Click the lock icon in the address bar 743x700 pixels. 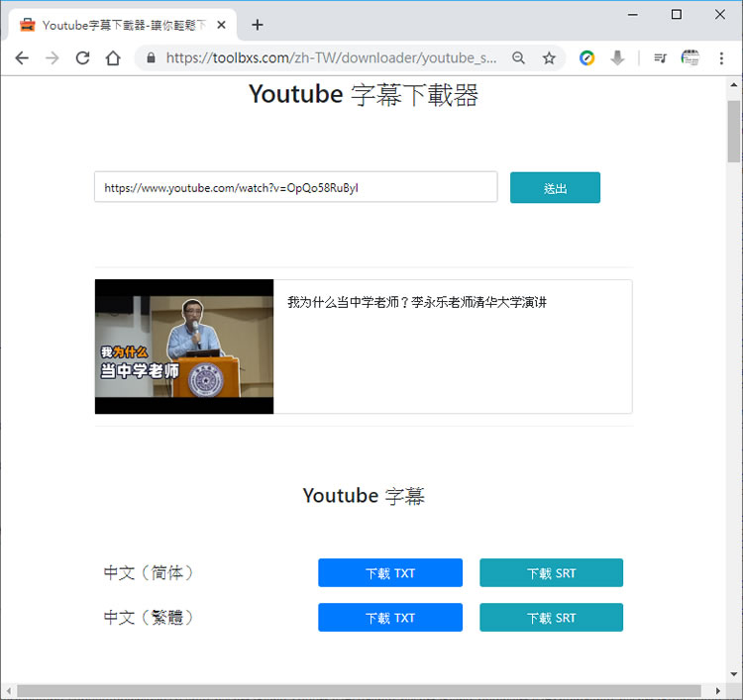[x=151, y=57]
